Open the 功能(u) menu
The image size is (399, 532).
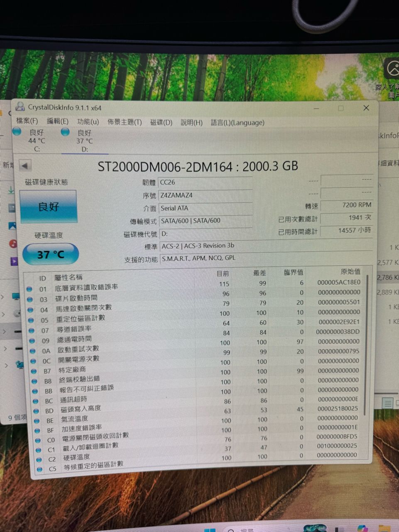(x=88, y=122)
